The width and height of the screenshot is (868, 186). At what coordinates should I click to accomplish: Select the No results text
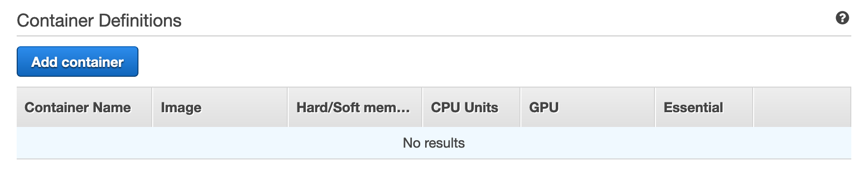[434, 143]
